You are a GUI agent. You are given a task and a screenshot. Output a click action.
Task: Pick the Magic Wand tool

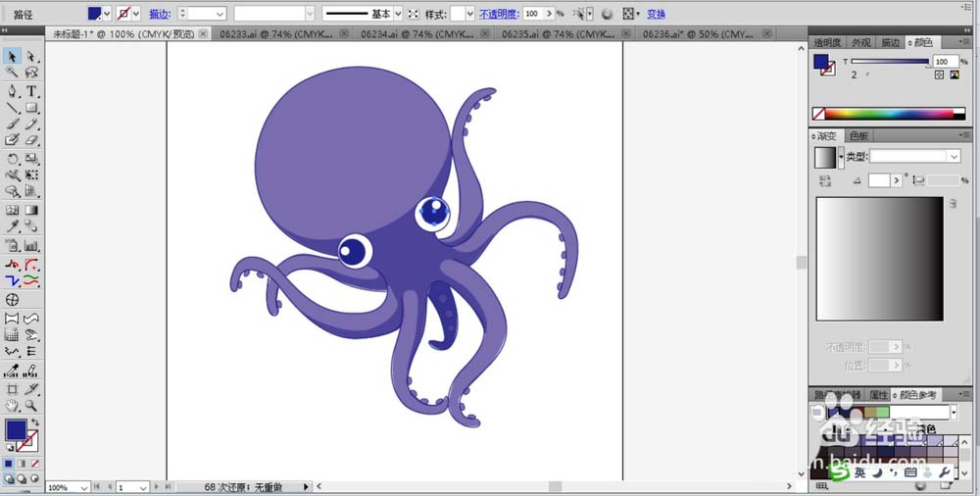pyautogui.click(x=12, y=74)
